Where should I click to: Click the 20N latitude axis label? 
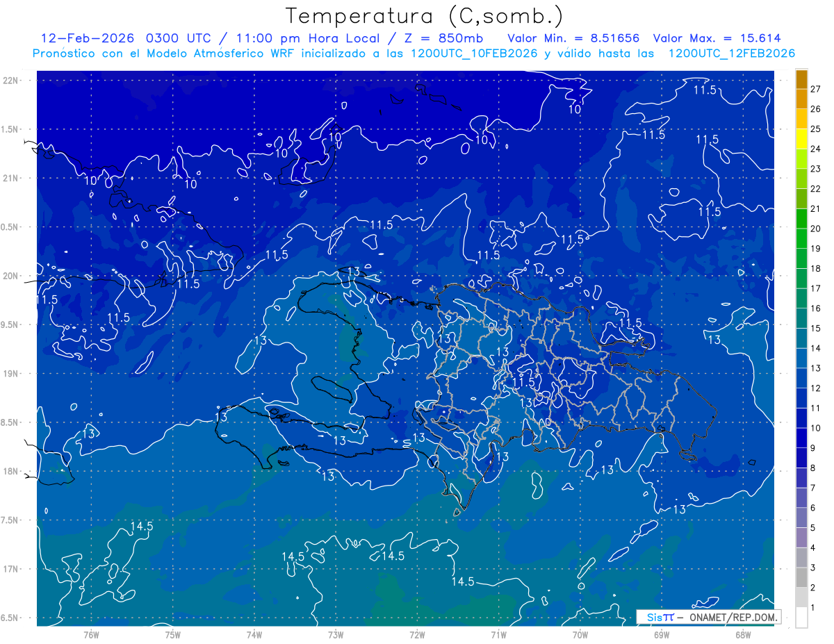10,276
